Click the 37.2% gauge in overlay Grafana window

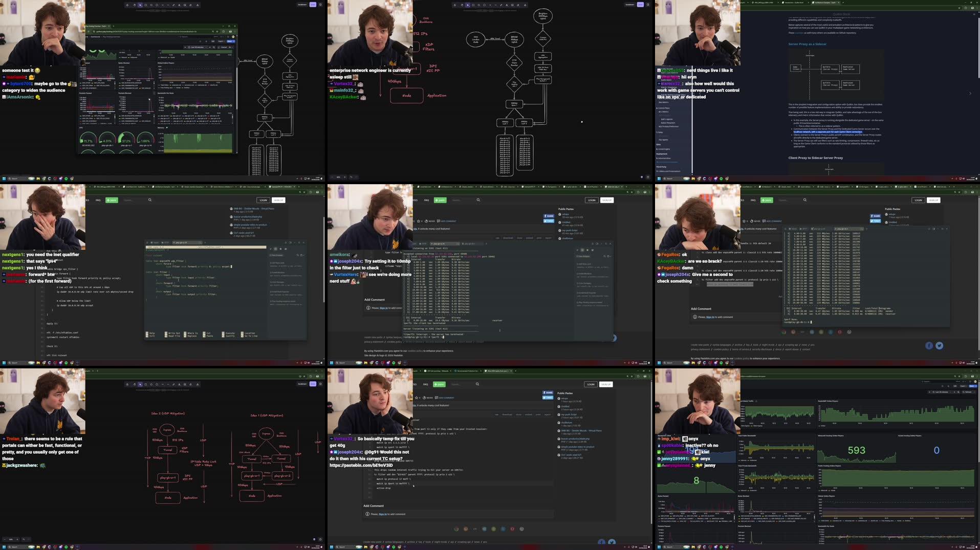coord(126,139)
